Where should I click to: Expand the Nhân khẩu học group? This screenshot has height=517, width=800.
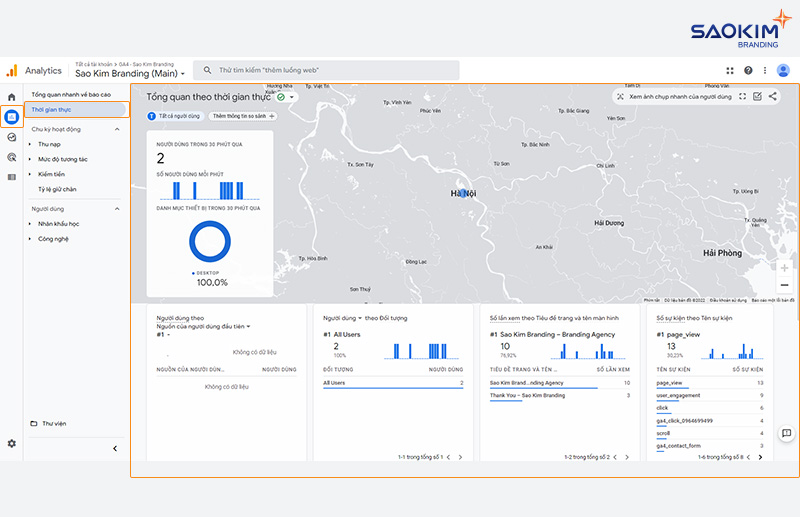(30, 224)
